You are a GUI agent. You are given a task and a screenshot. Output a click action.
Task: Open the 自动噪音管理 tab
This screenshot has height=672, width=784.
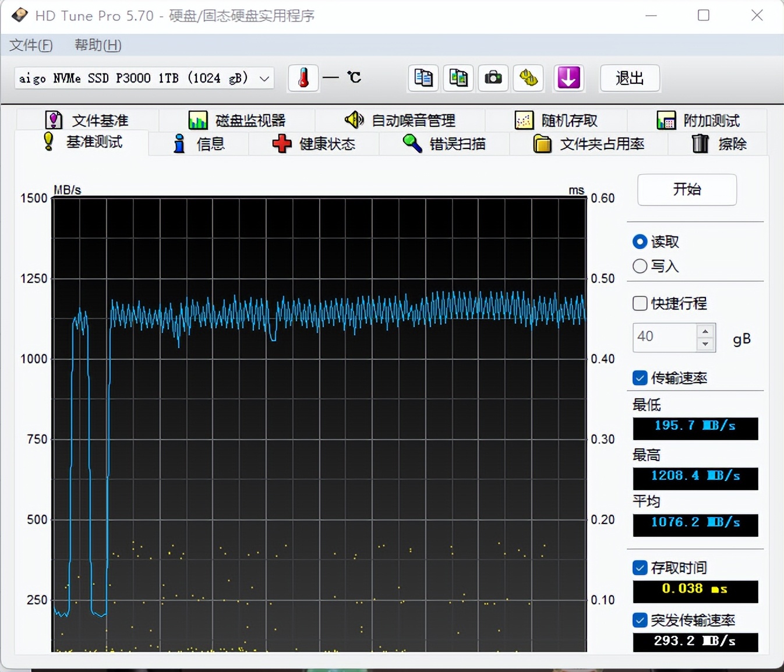pyautogui.click(x=400, y=120)
